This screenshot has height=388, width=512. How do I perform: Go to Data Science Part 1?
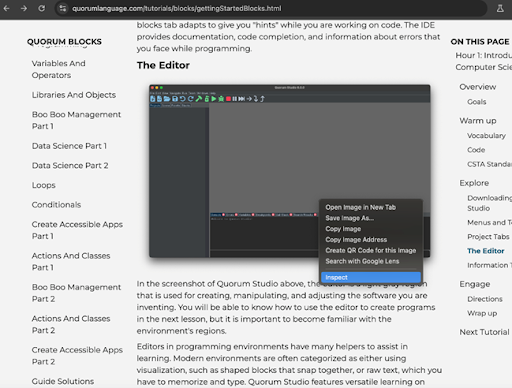pos(69,146)
